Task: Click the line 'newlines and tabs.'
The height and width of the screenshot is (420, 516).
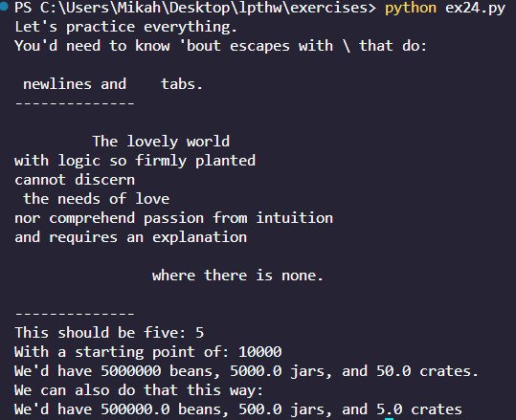Action: click(x=113, y=84)
